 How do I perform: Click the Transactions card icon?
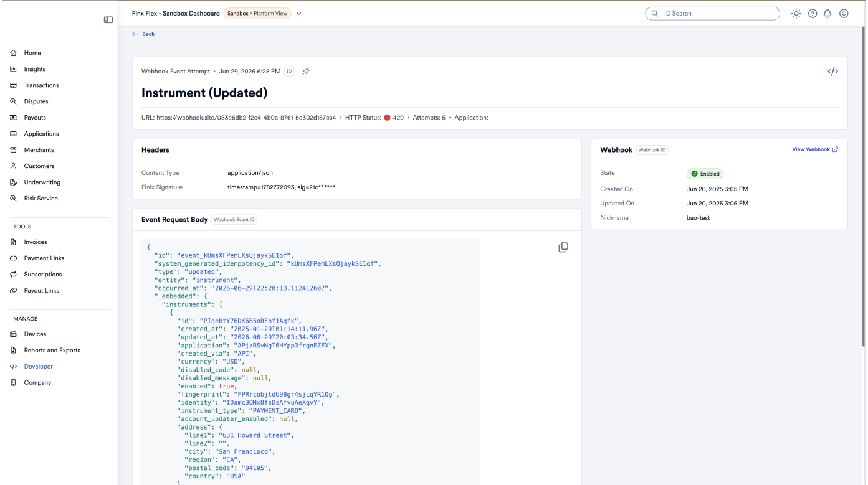point(13,85)
